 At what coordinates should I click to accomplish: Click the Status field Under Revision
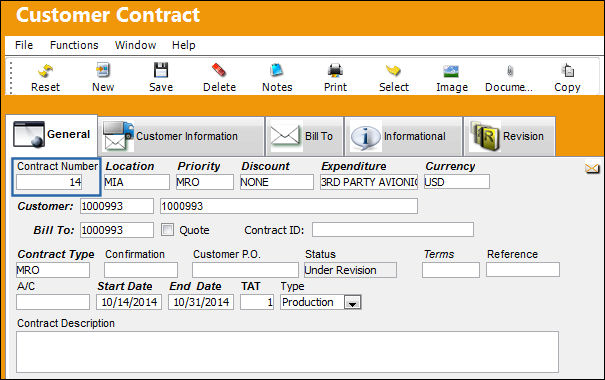coord(350,270)
